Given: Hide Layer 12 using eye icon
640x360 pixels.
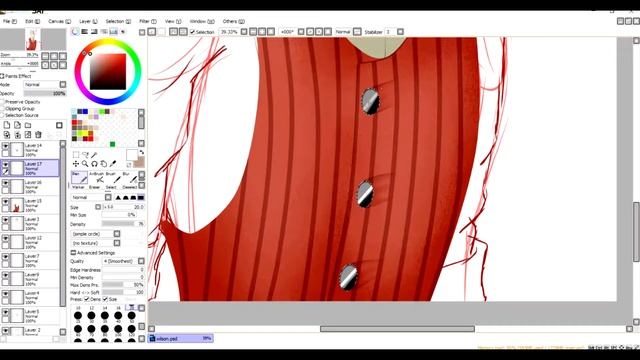Looking at the screenshot, I should point(5,238).
